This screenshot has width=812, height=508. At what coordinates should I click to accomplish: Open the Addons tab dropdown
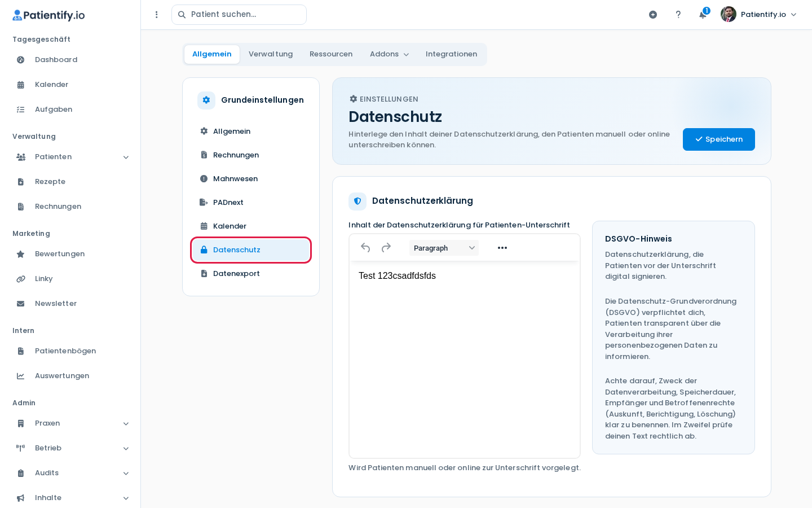[x=389, y=54]
